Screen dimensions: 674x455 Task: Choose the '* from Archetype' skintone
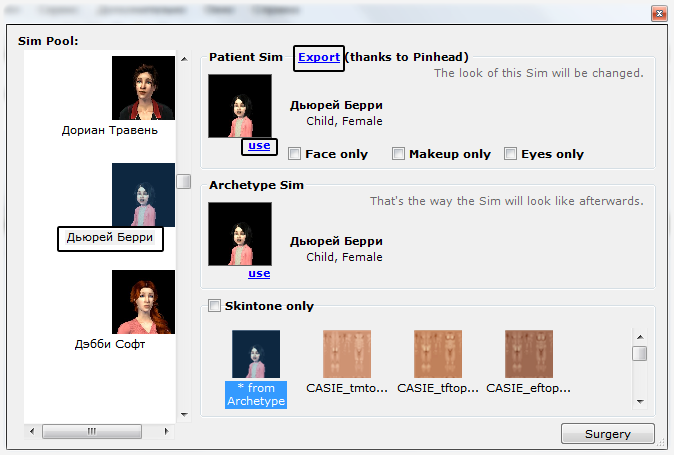click(256, 355)
